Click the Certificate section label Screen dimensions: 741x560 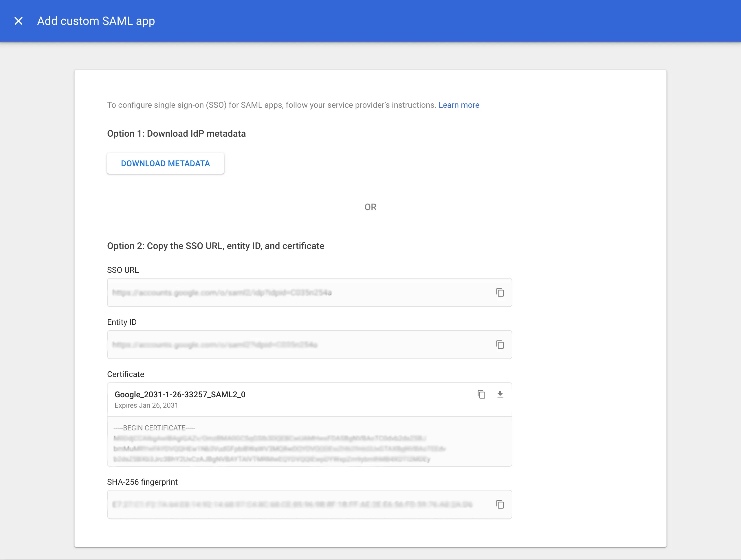pyautogui.click(x=125, y=374)
